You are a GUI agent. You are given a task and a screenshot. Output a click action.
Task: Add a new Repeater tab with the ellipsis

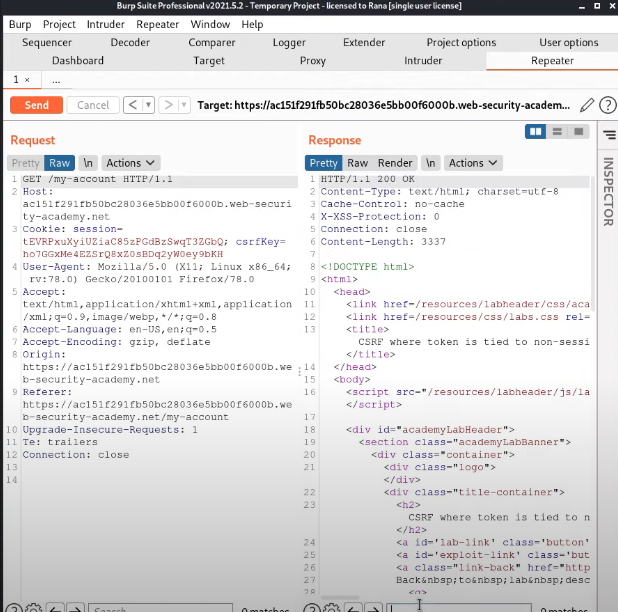coord(56,80)
